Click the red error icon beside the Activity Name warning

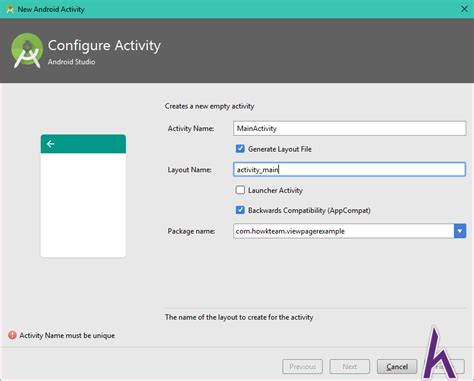(12, 335)
